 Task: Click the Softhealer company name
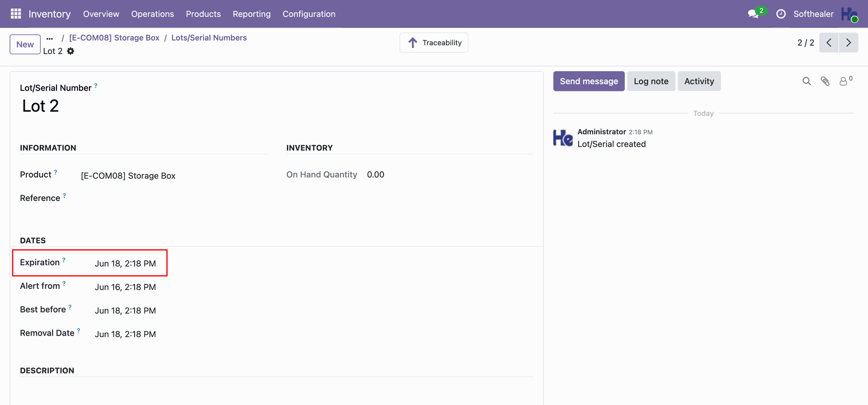click(813, 14)
